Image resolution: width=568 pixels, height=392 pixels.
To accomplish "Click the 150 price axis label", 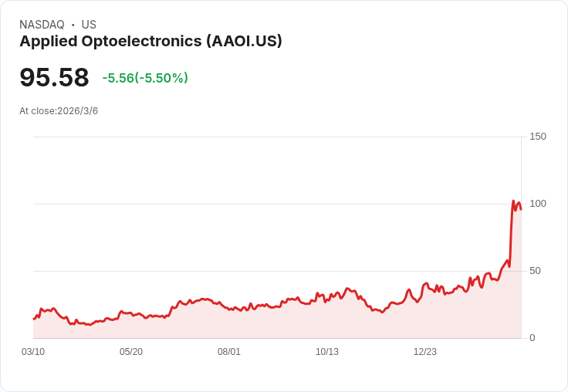I will tap(538, 137).
